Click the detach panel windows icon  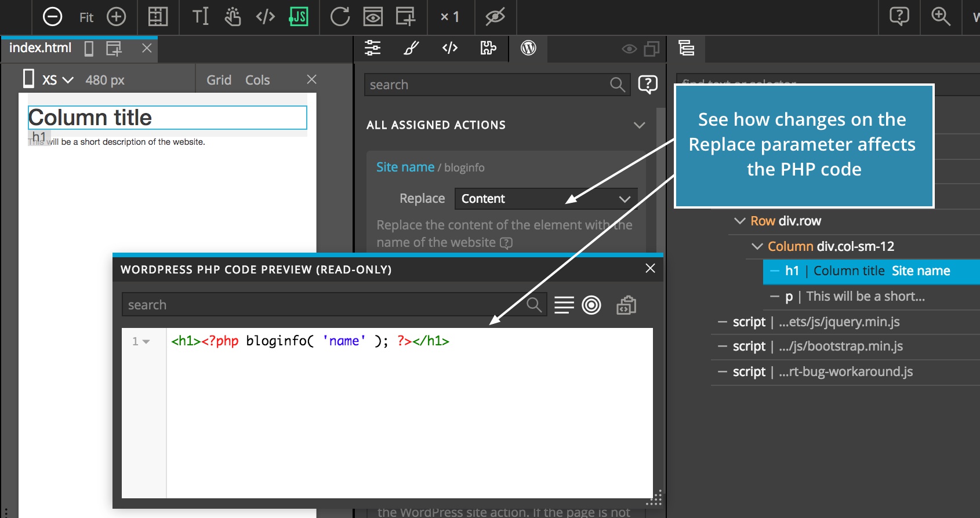[x=652, y=49]
